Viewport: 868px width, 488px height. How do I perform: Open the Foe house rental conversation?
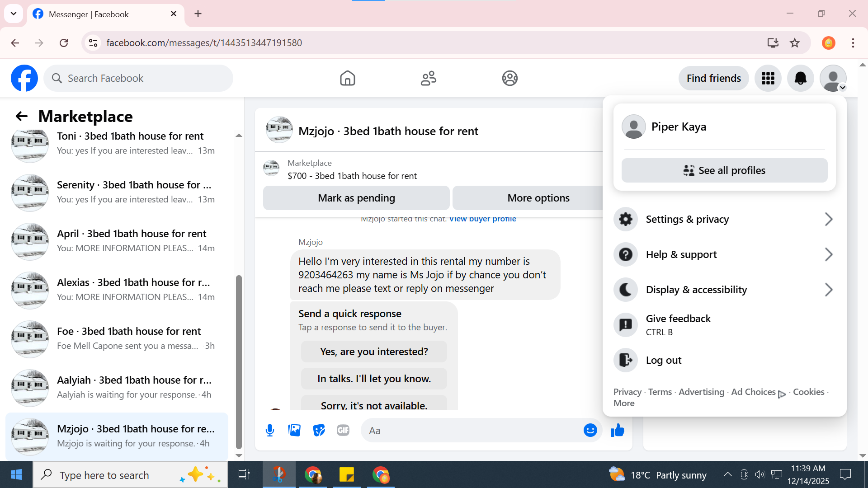117,338
